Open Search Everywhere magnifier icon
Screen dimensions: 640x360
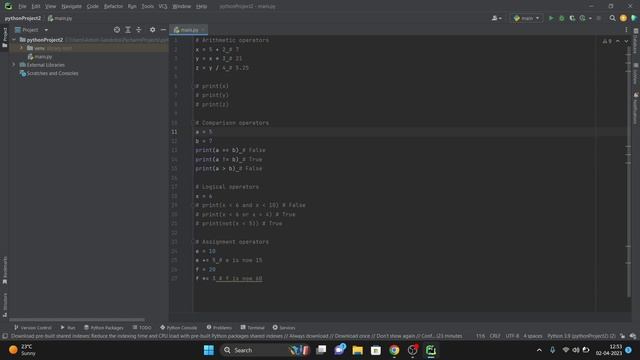(x=612, y=18)
